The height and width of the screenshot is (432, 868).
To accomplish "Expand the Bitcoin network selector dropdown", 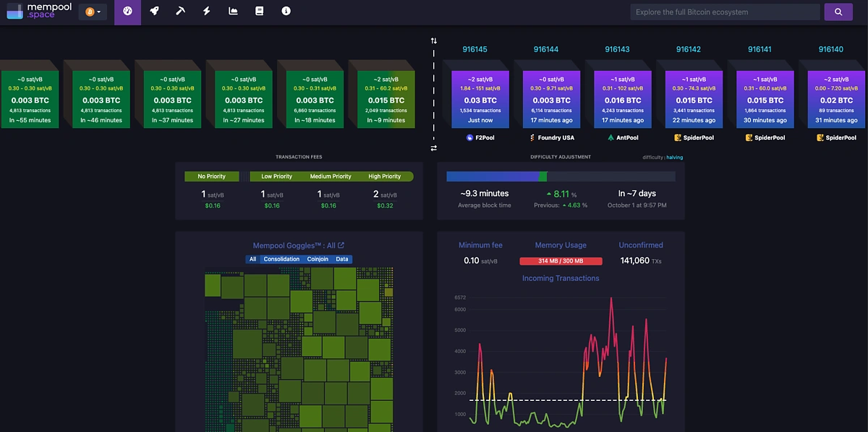I will click(x=93, y=12).
